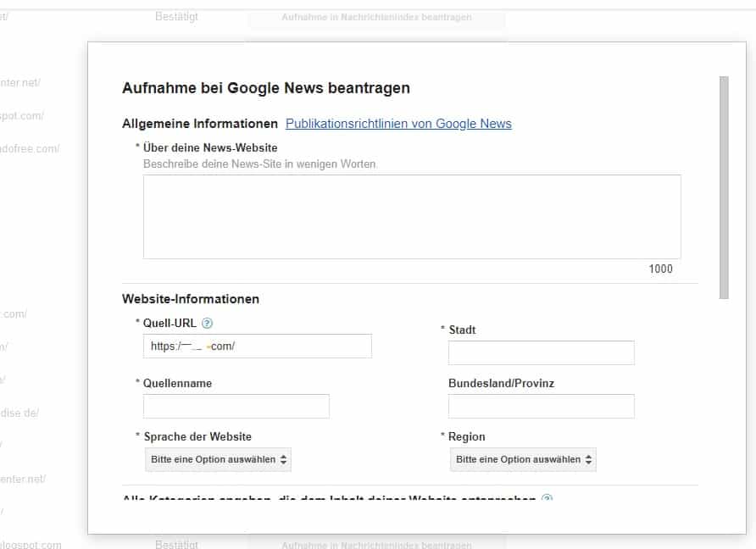Click the Allgemeine Informationen heading

pyautogui.click(x=200, y=124)
